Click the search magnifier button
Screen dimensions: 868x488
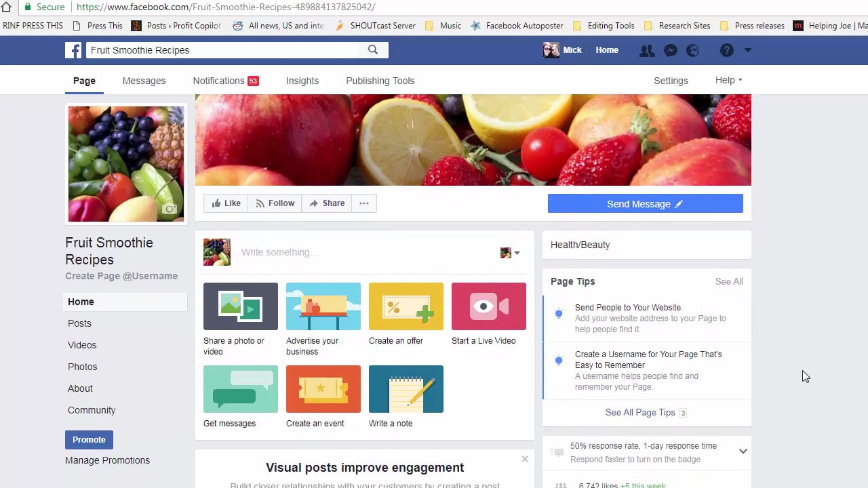[373, 50]
